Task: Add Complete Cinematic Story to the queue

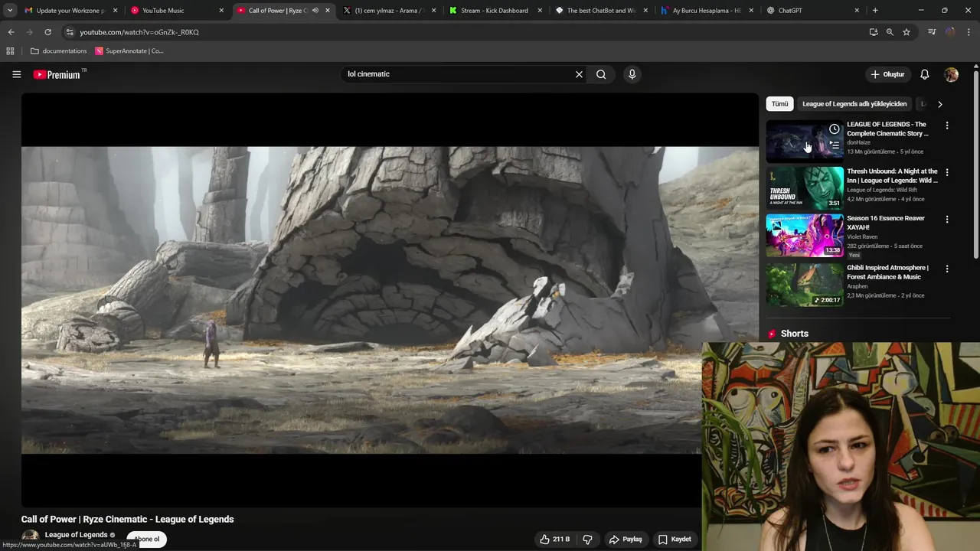Action: click(x=834, y=144)
